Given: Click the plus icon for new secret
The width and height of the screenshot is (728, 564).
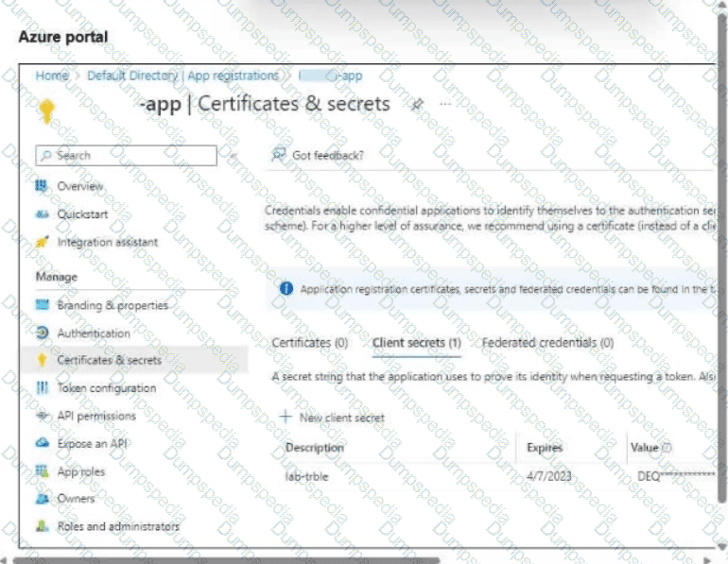Looking at the screenshot, I should pyautogui.click(x=286, y=417).
